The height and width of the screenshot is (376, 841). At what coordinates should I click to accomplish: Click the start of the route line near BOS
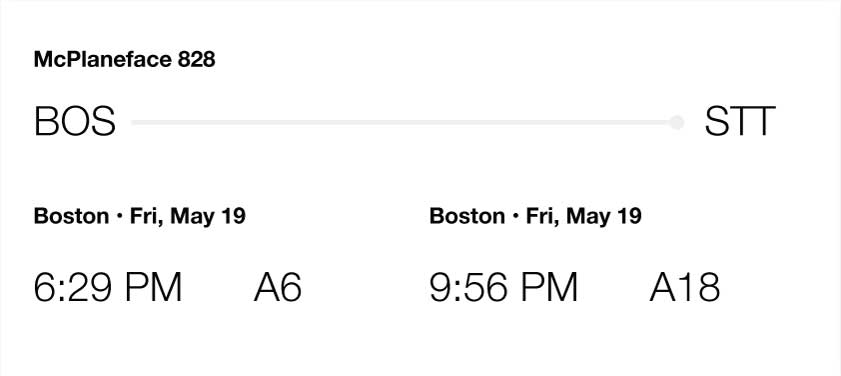pos(135,123)
